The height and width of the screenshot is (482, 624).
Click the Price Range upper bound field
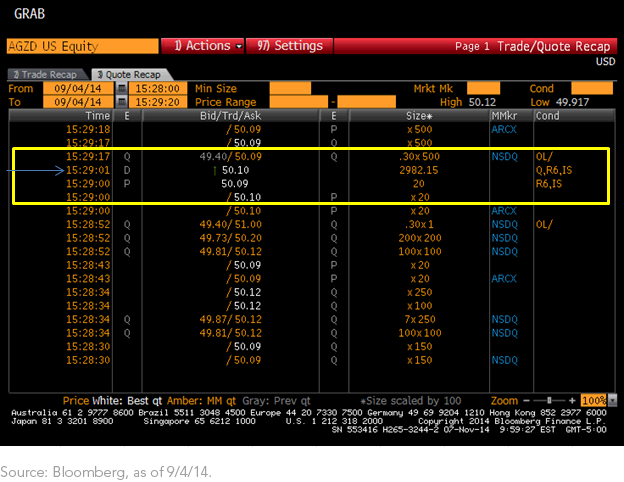[x=366, y=102]
